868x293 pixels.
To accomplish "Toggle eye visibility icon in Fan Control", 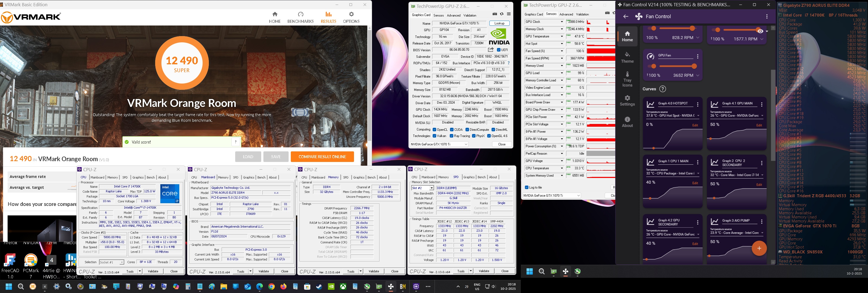I will (x=760, y=31).
